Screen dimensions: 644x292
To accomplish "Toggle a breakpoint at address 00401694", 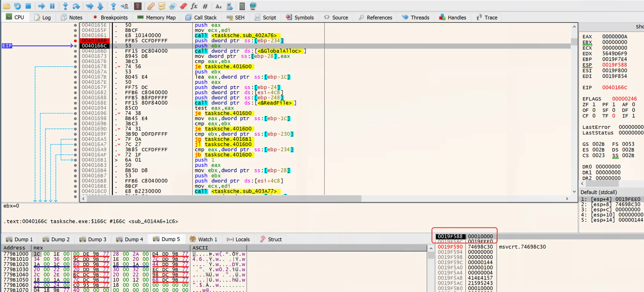I will (75, 108).
